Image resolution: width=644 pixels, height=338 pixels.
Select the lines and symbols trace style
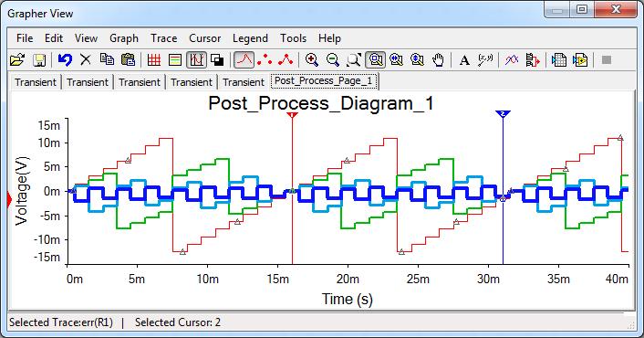point(286,60)
